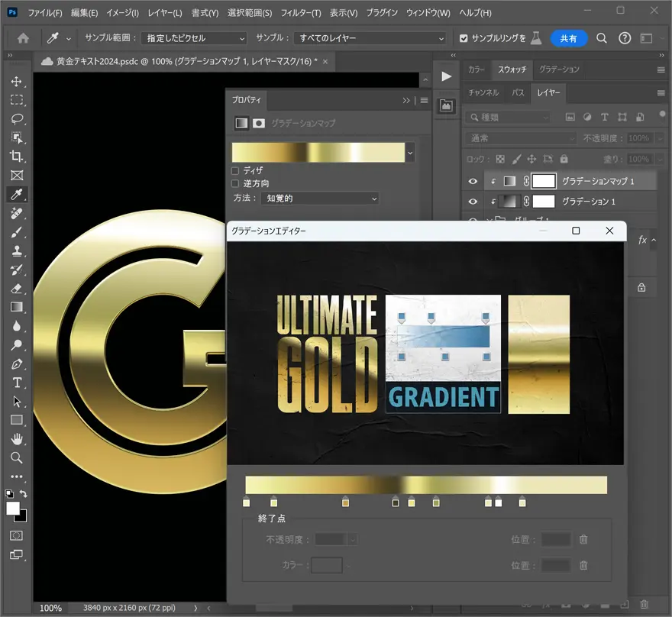Open the フィルター(T) menu
The image size is (672, 617).
point(301,13)
